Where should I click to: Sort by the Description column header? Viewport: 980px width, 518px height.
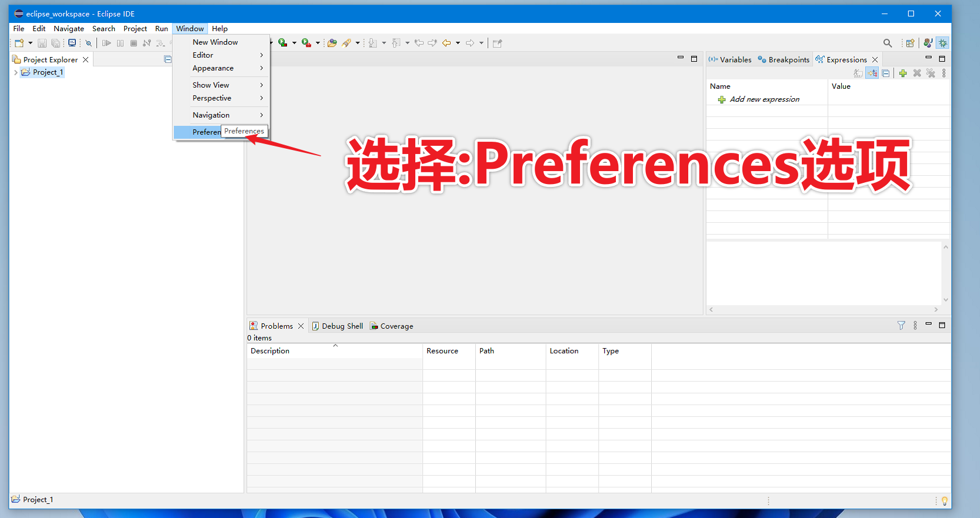click(x=334, y=351)
